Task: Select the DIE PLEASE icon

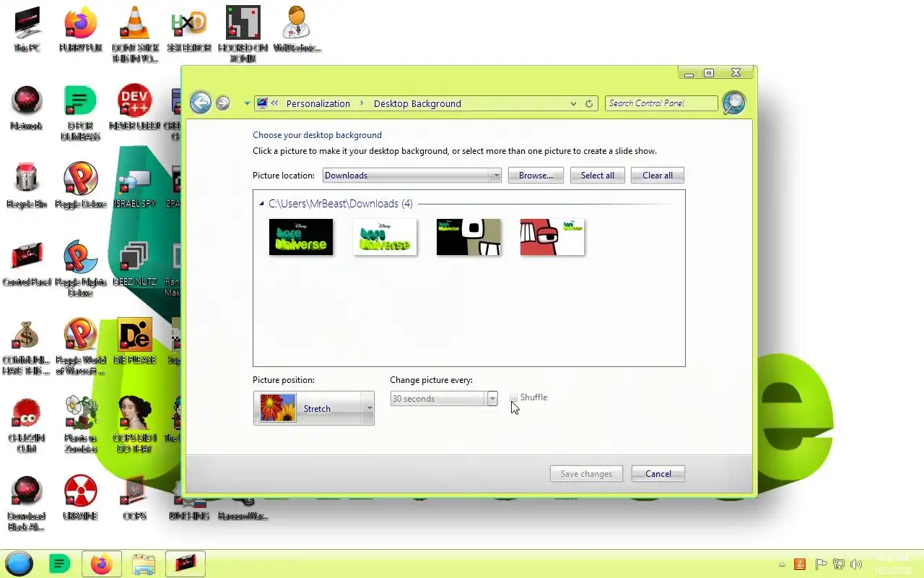Action: [x=134, y=342]
